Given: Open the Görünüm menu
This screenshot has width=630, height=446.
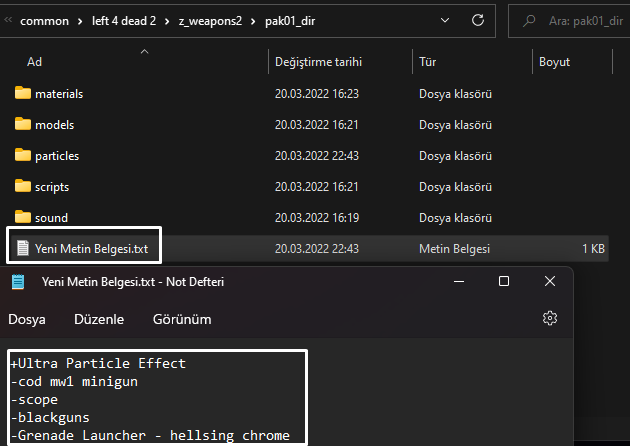Looking at the screenshot, I should click(x=182, y=319).
